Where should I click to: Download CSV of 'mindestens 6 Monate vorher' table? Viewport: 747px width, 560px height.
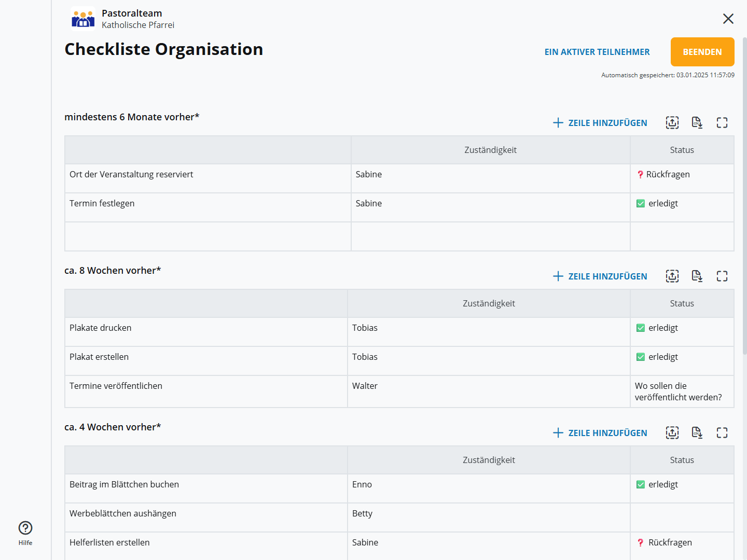click(697, 122)
